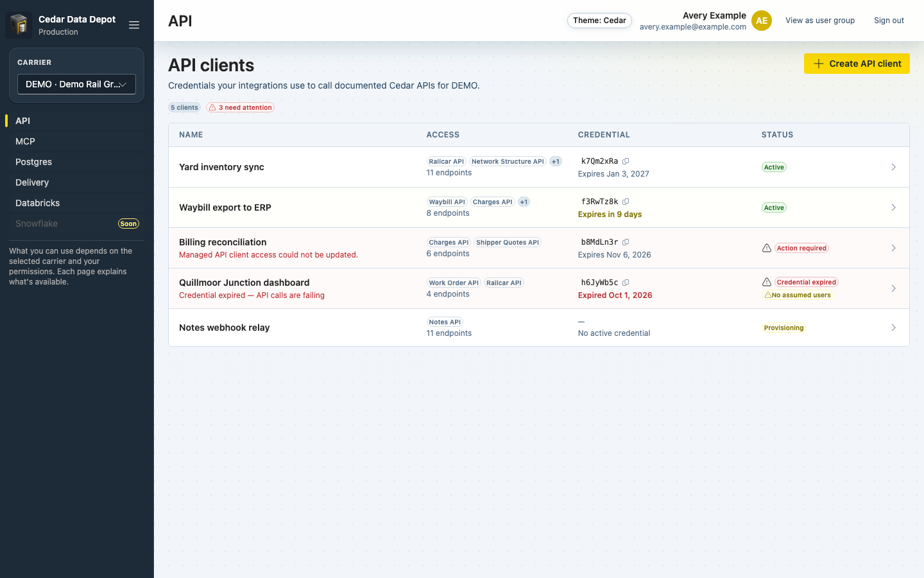Click the Action required status badge

coord(801,248)
